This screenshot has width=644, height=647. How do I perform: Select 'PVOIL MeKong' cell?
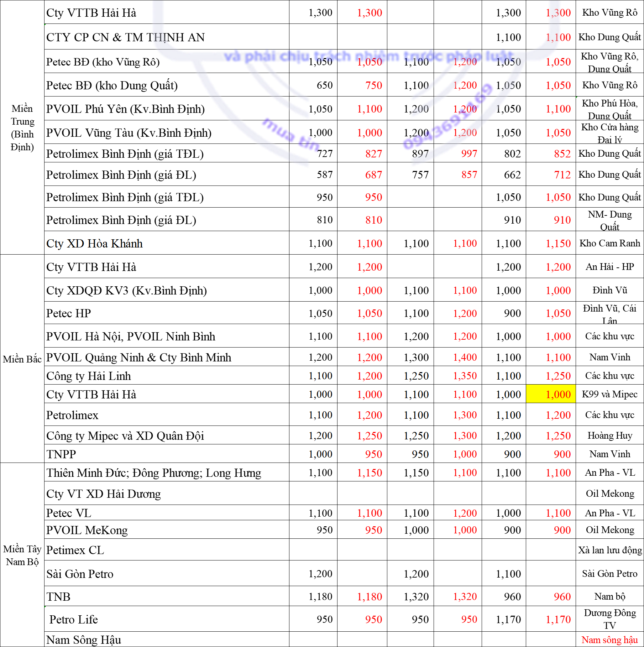(167, 530)
